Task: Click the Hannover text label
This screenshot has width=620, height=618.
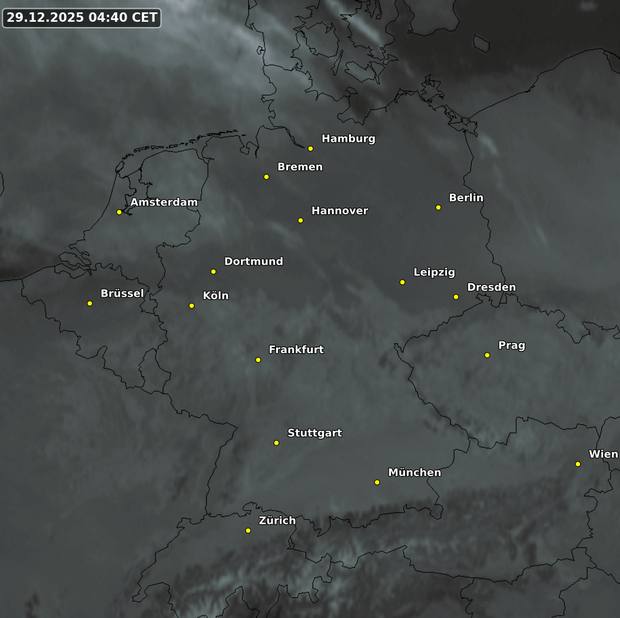Action: (x=339, y=211)
